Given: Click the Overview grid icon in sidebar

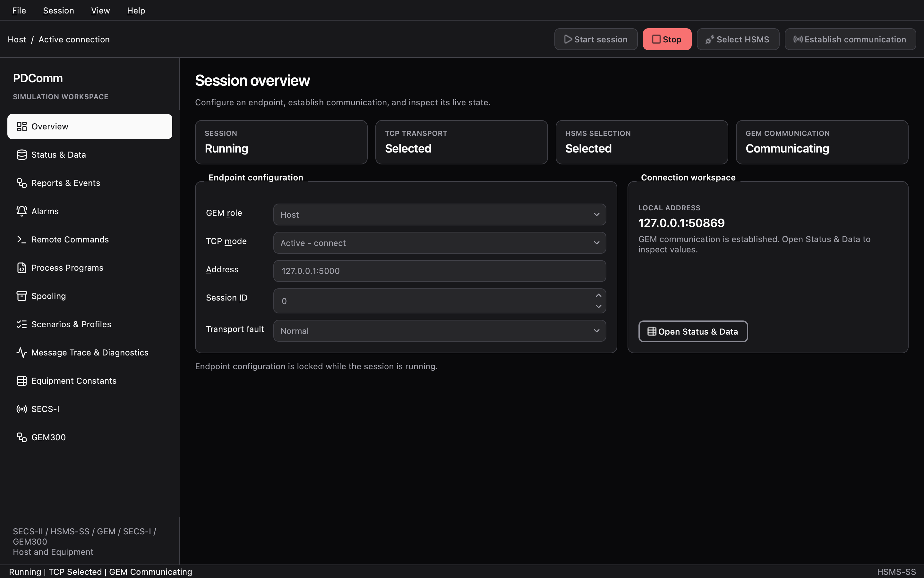Looking at the screenshot, I should (x=22, y=127).
